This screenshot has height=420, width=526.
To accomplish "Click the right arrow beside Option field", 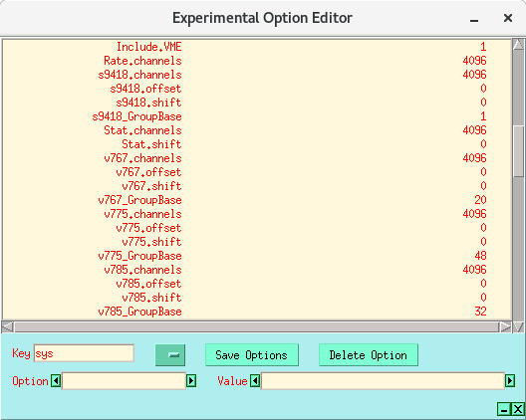I will pyautogui.click(x=191, y=381).
